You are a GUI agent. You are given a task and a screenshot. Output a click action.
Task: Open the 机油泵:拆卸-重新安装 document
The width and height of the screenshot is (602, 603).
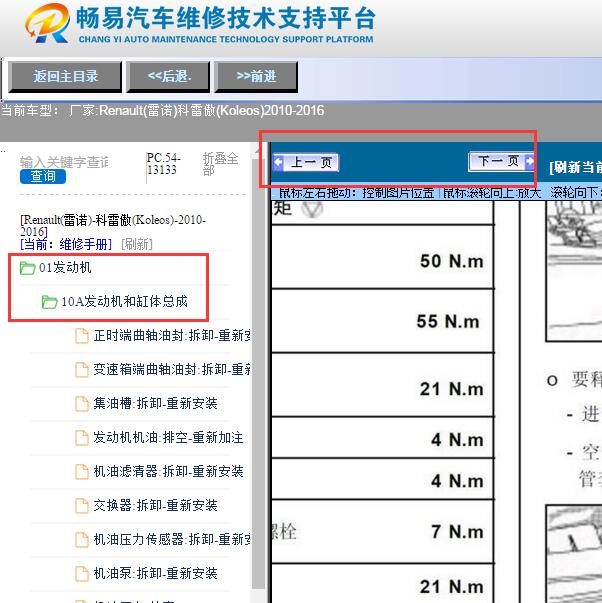[155, 573]
